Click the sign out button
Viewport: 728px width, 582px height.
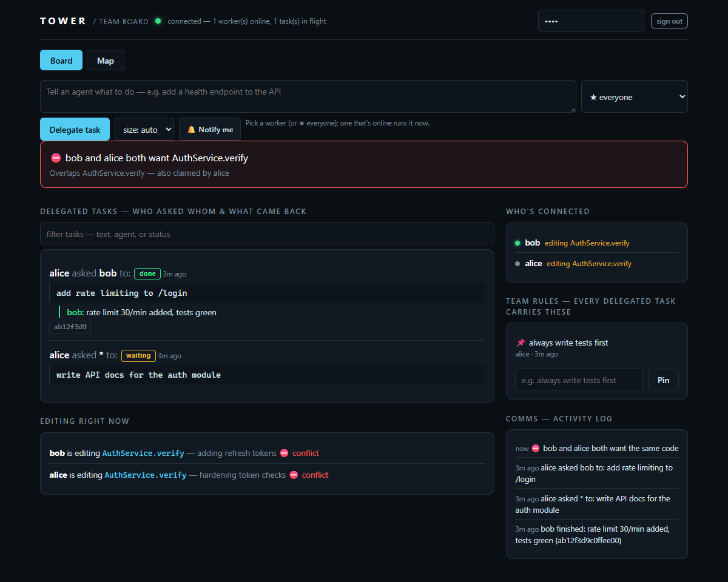point(669,21)
